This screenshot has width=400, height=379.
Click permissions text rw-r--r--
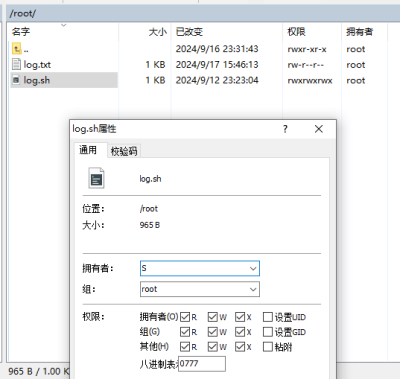306,65
